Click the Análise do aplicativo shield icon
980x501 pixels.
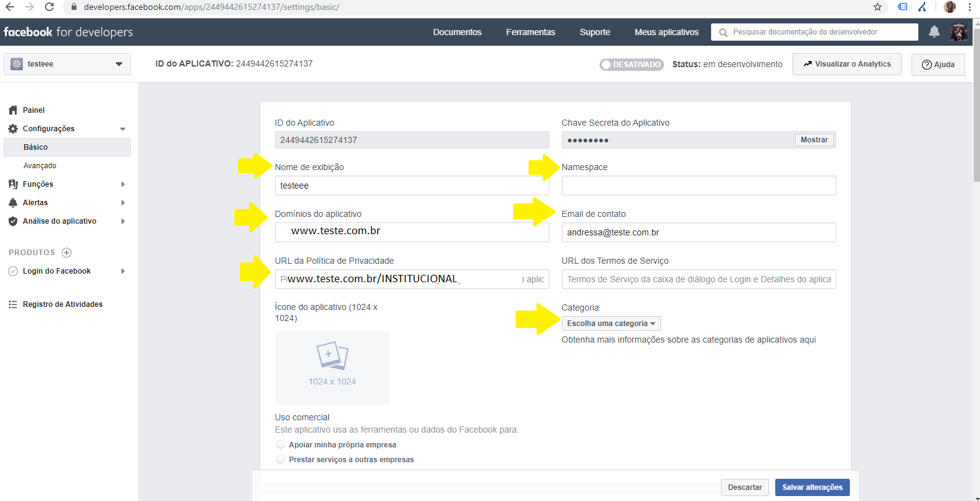(13, 221)
